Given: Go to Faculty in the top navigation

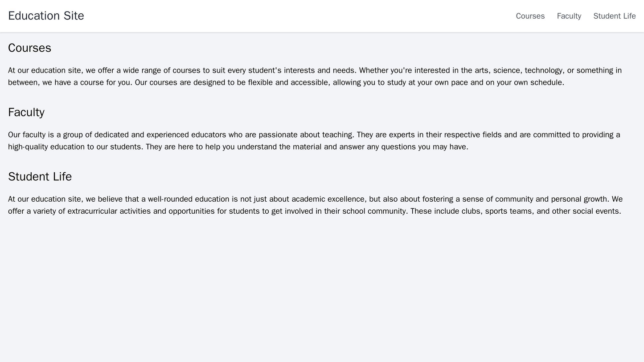Looking at the screenshot, I should pyautogui.click(x=569, y=16).
